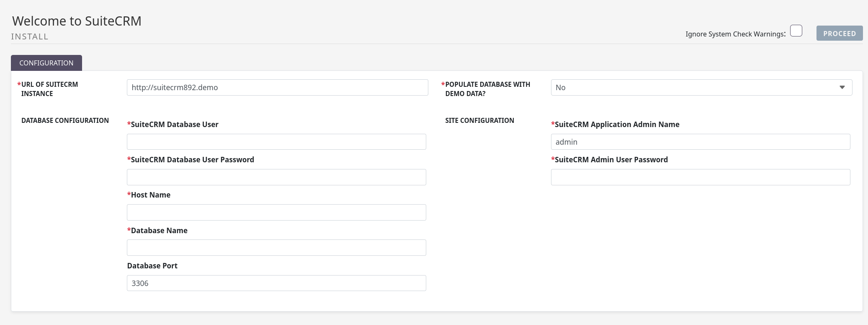Click the "Populate Database with Demo Data?" label

[487, 89]
